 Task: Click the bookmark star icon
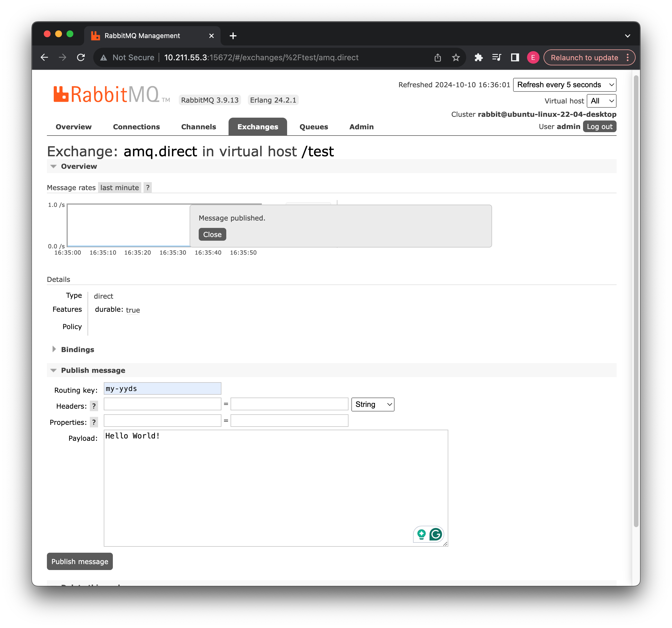click(x=456, y=57)
